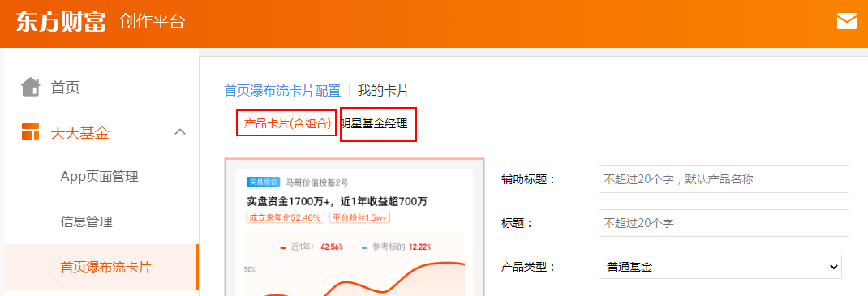This screenshot has width=868, height=296.
Task: Click 马哥价值投基2号 in card preview
Action: pos(317,182)
